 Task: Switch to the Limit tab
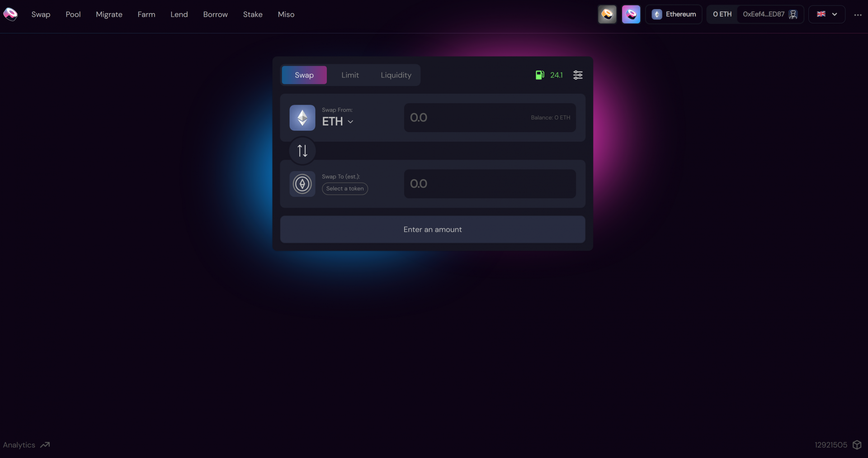(350, 75)
